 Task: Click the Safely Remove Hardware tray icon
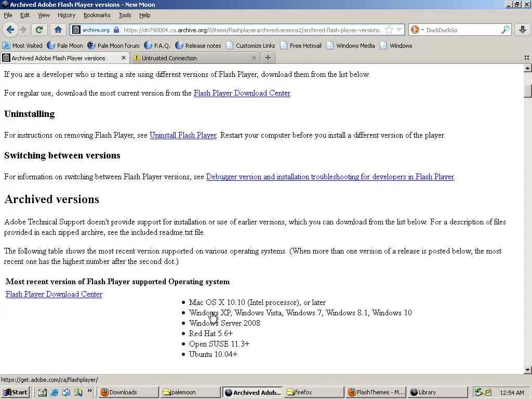[x=478, y=392]
